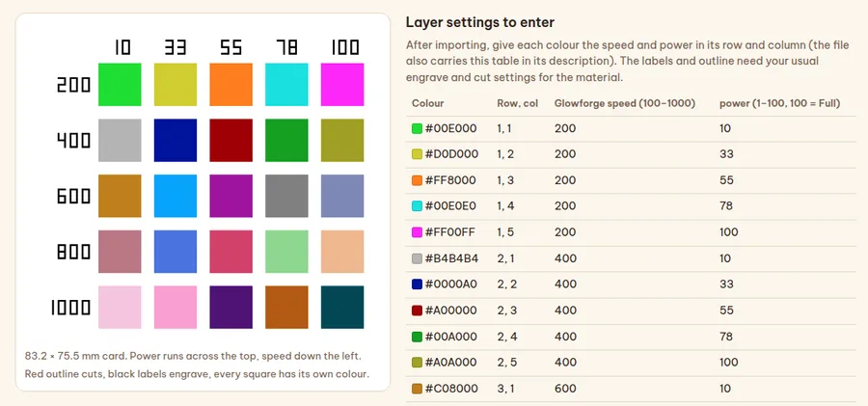Select the small olive swatch beside #A0A000
The image size is (868, 406).
tap(417, 363)
